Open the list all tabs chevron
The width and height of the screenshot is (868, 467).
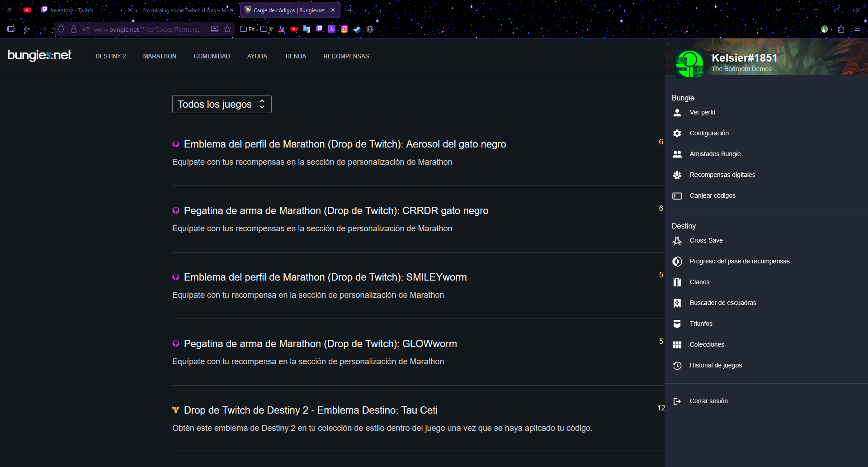click(778, 10)
